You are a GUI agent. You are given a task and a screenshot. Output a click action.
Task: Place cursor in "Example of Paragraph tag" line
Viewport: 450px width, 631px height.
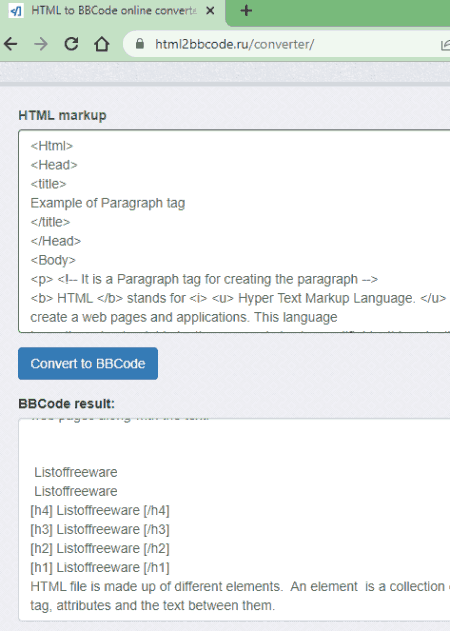(107, 203)
